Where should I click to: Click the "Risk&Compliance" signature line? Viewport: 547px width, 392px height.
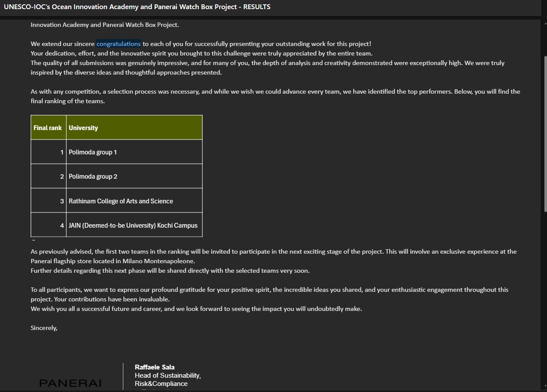[161, 384]
